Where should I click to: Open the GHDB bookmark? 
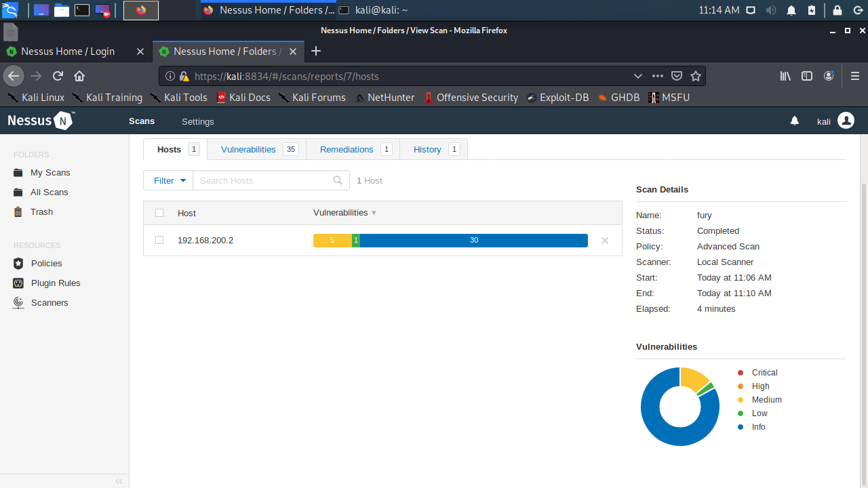(x=619, y=98)
